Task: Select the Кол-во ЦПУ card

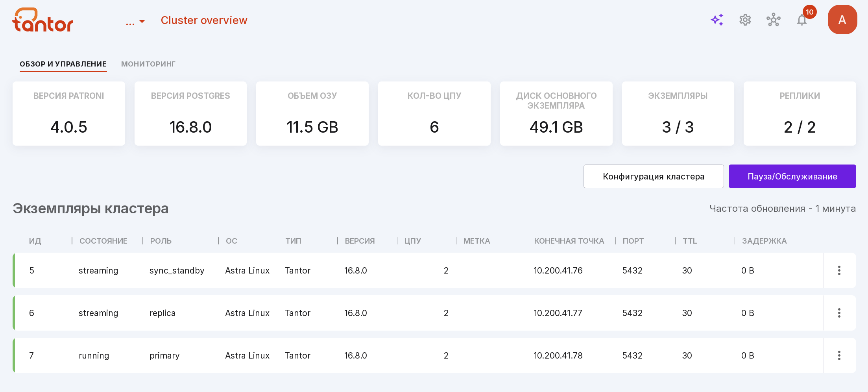Action: [434, 113]
